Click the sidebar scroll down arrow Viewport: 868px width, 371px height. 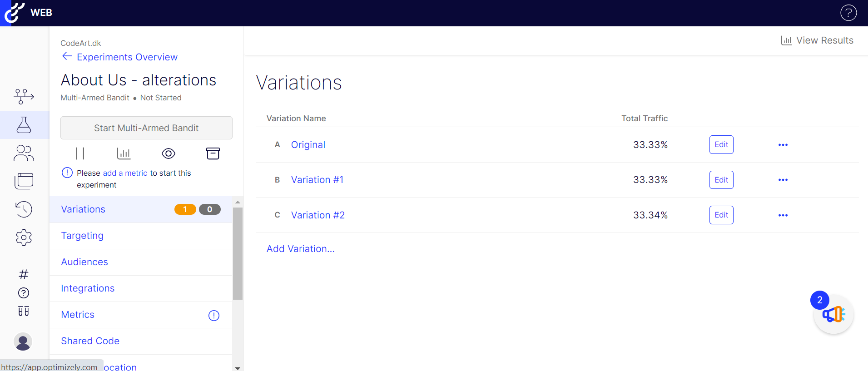[x=238, y=368]
